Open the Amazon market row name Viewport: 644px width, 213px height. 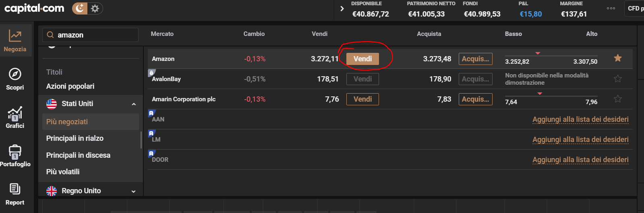[x=163, y=59]
